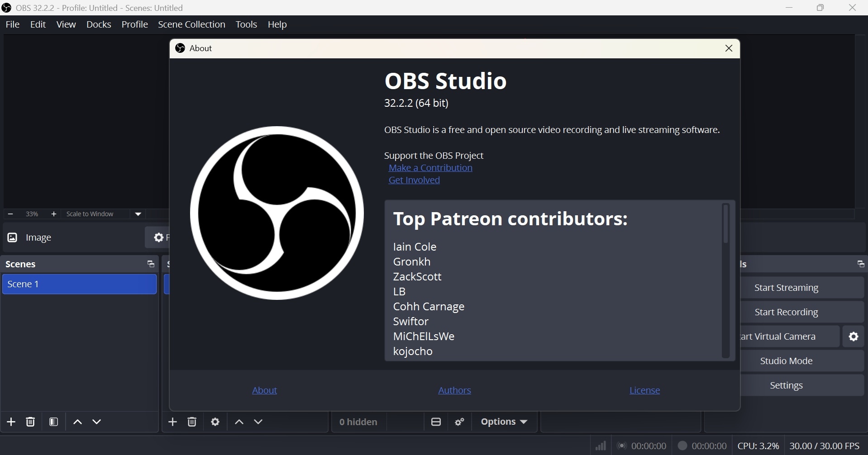Click the network status bars icon
This screenshot has height=455, width=868.
601,446
